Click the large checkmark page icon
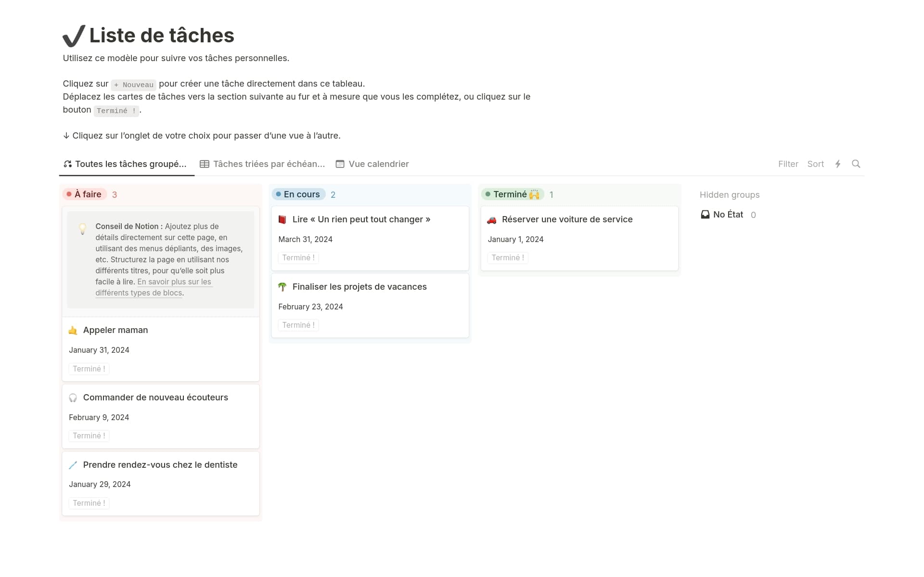This screenshot has width=924, height=577. tap(74, 36)
